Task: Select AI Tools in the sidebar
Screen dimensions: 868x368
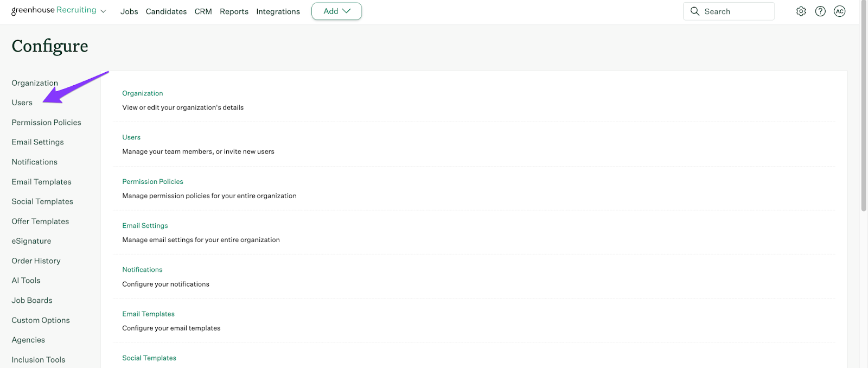Action: point(26,281)
